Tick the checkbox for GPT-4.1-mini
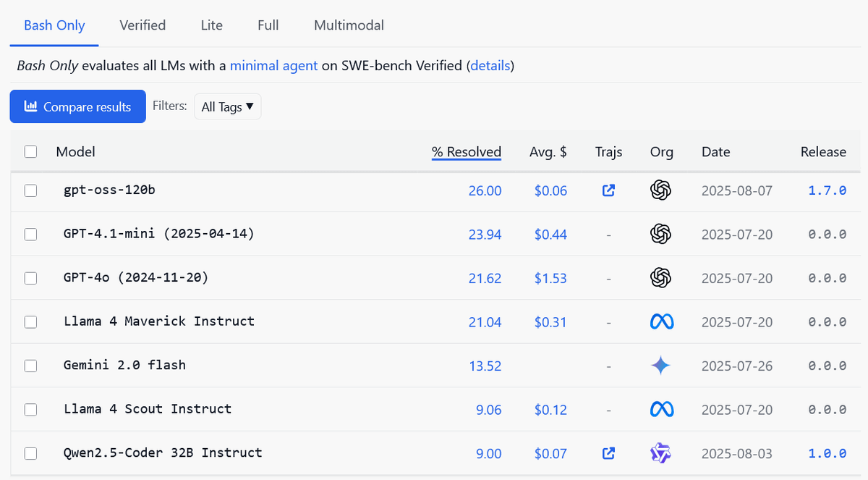Image resolution: width=868 pixels, height=480 pixels. 30,235
